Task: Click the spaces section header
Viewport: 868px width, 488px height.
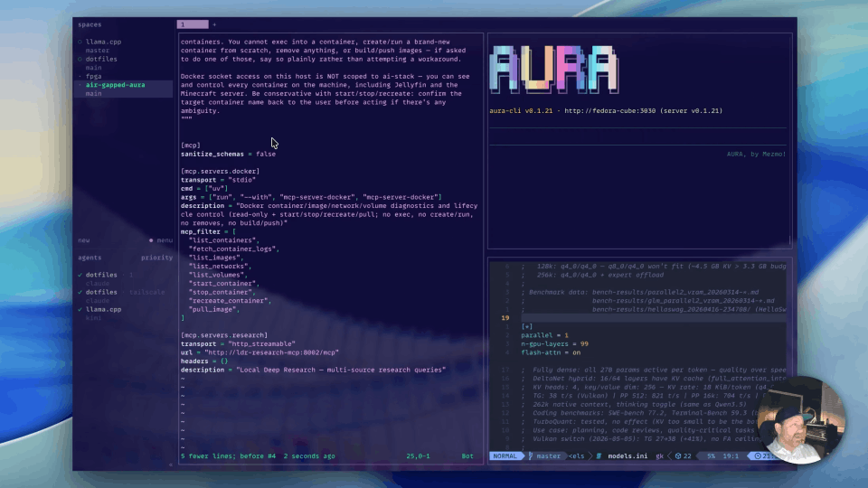Action: pyautogui.click(x=90, y=24)
